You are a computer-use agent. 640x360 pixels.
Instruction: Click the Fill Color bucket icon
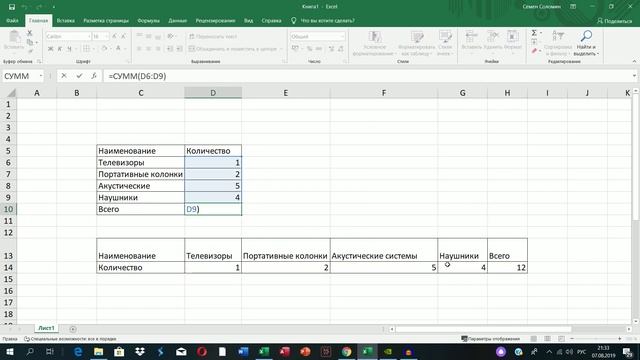point(104,49)
